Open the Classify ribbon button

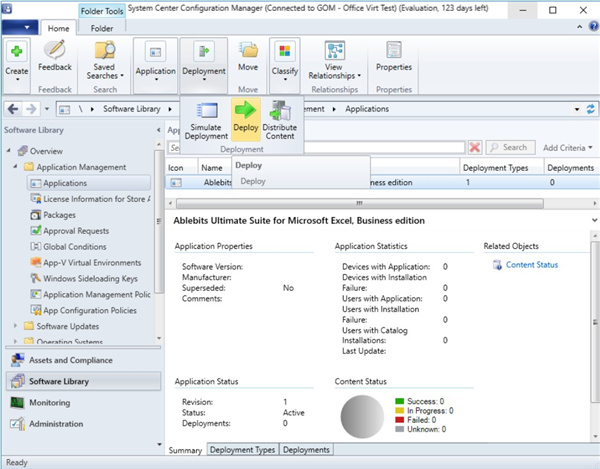(x=285, y=65)
